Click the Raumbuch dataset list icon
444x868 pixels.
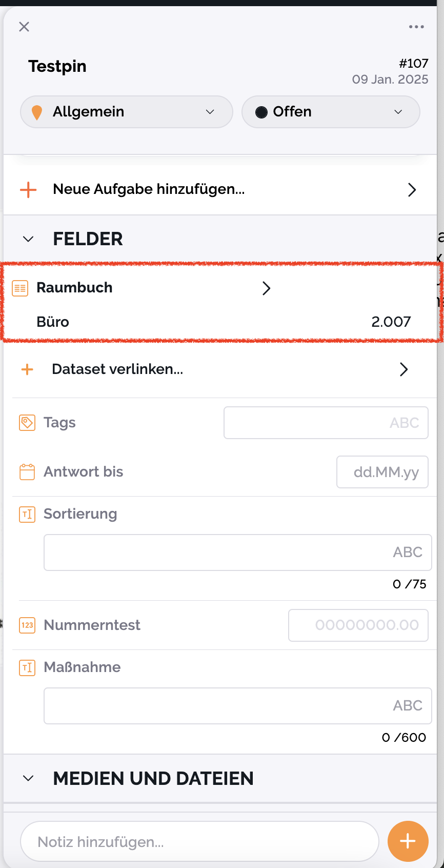[20, 288]
